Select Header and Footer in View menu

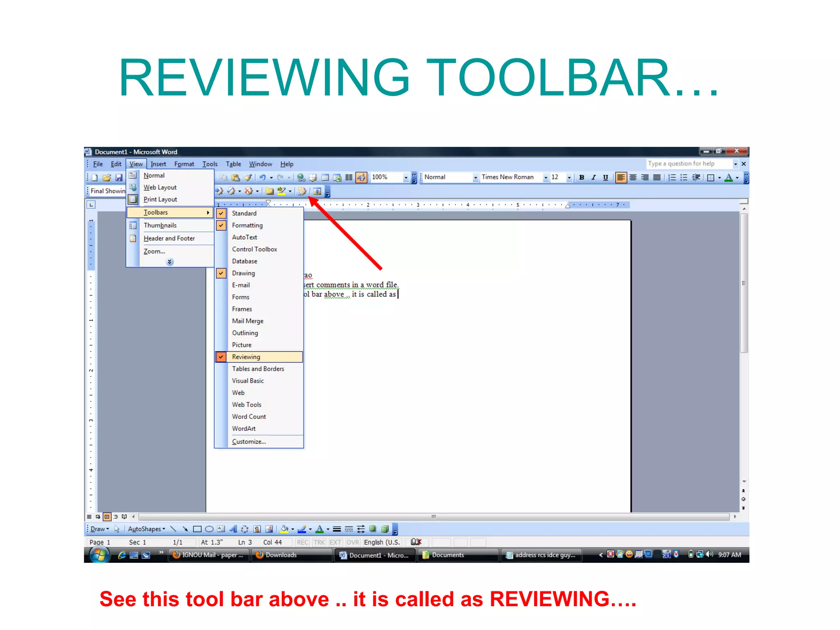(170, 238)
